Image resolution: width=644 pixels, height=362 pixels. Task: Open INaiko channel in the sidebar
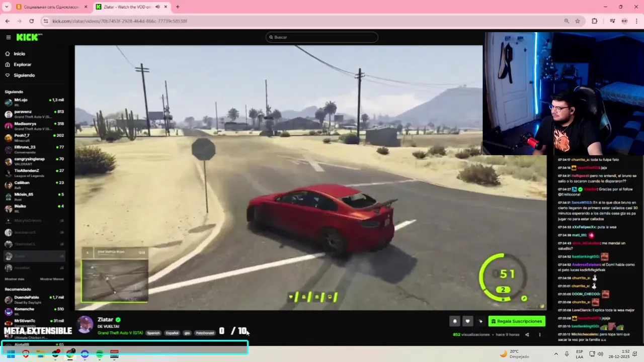click(34, 209)
